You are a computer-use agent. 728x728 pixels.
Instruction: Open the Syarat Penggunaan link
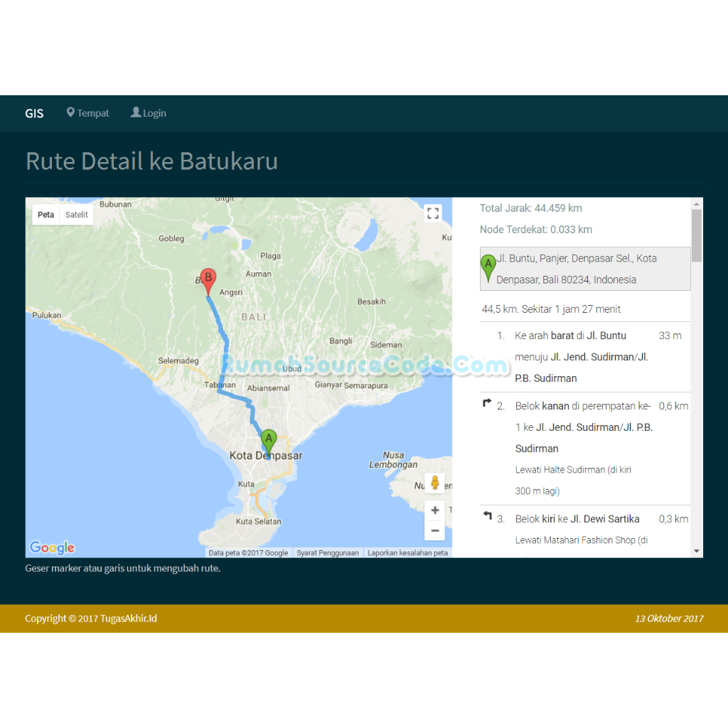click(x=328, y=552)
